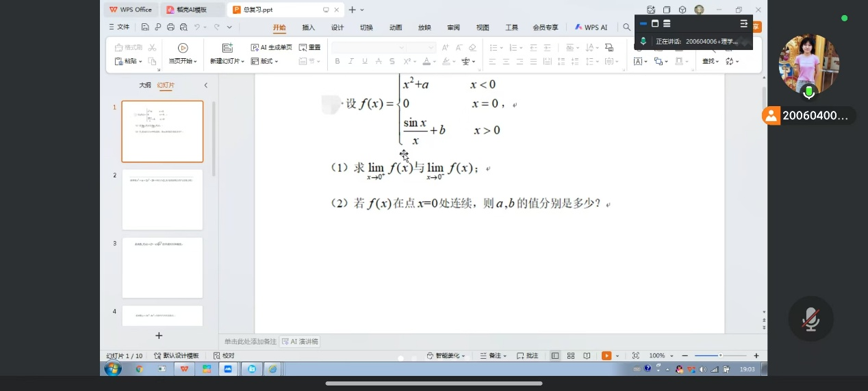Click the AI 生成单页 button

272,48
